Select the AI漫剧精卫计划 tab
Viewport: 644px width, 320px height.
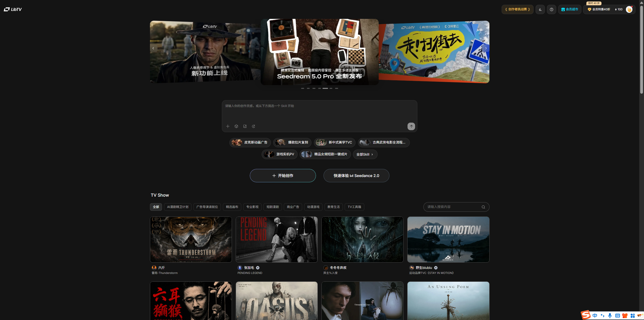(x=178, y=207)
